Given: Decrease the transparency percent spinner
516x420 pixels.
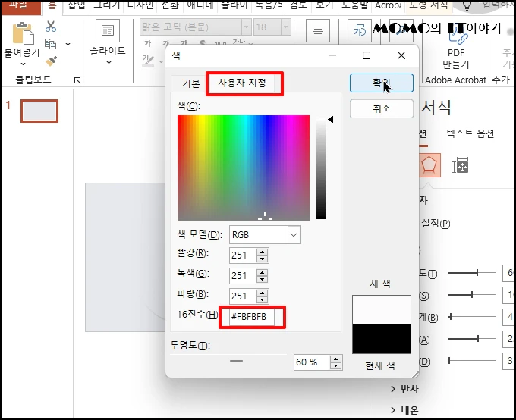Looking at the screenshot, I should [x=335, y=365].
